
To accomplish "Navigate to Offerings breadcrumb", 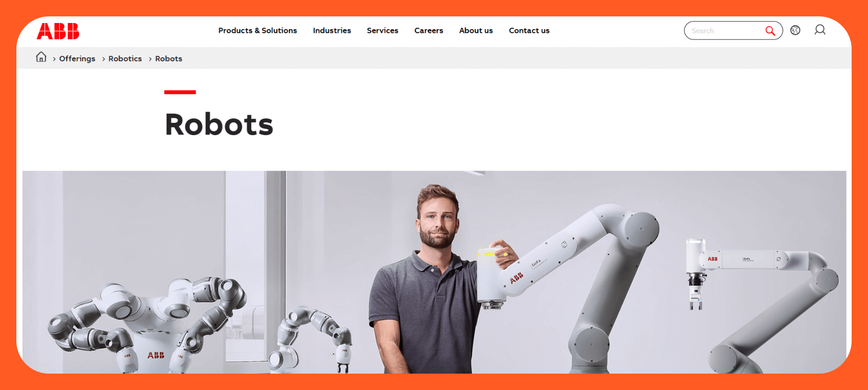I will tap(77, 59).
